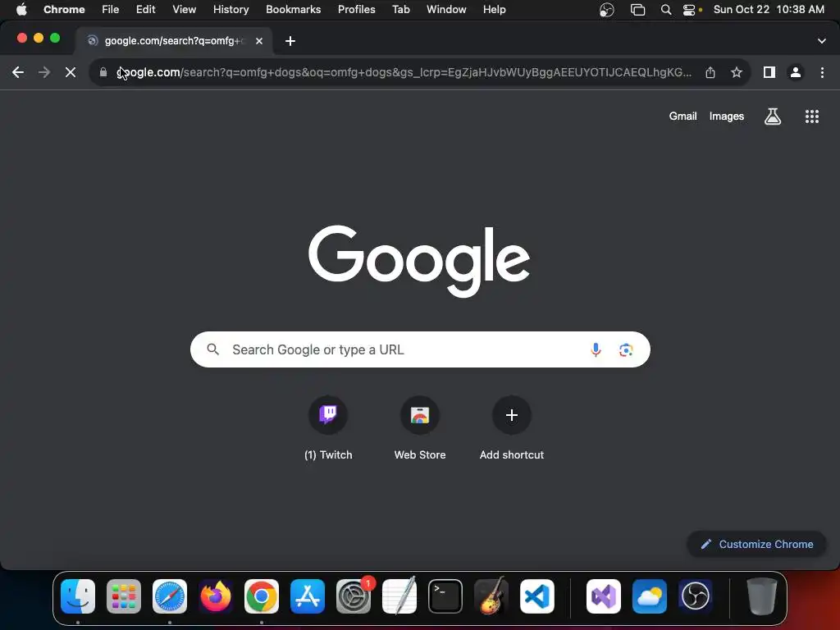
Task: Open Visual Studio from the dock
Action: click(603, 596)
